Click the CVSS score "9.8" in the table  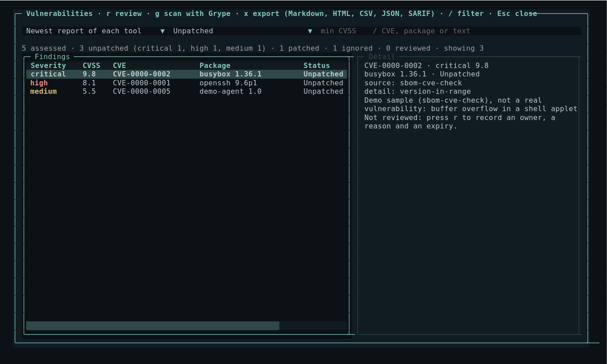tap(89, 74)
